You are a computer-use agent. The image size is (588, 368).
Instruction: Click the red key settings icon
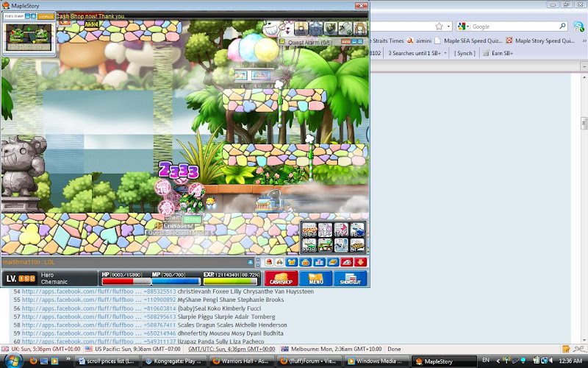[347, 262]
